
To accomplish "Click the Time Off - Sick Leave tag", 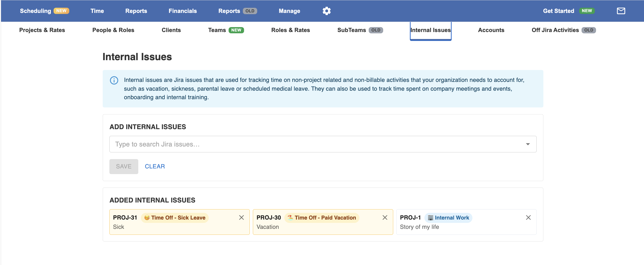I will (175, 218).
